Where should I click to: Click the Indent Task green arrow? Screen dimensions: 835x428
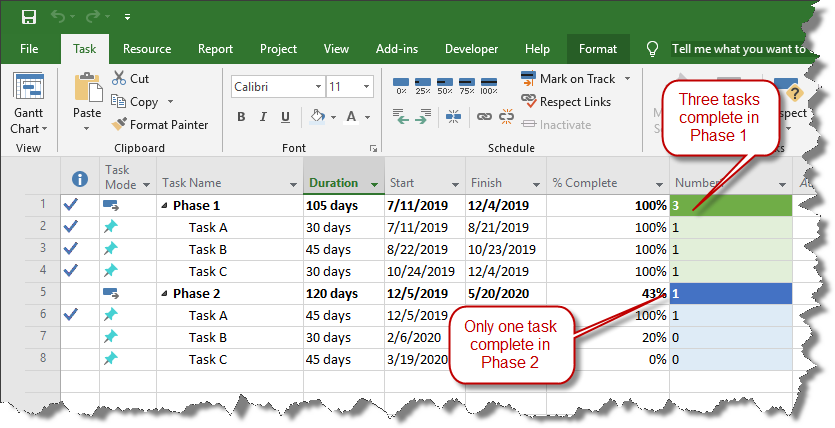(422, 116)
